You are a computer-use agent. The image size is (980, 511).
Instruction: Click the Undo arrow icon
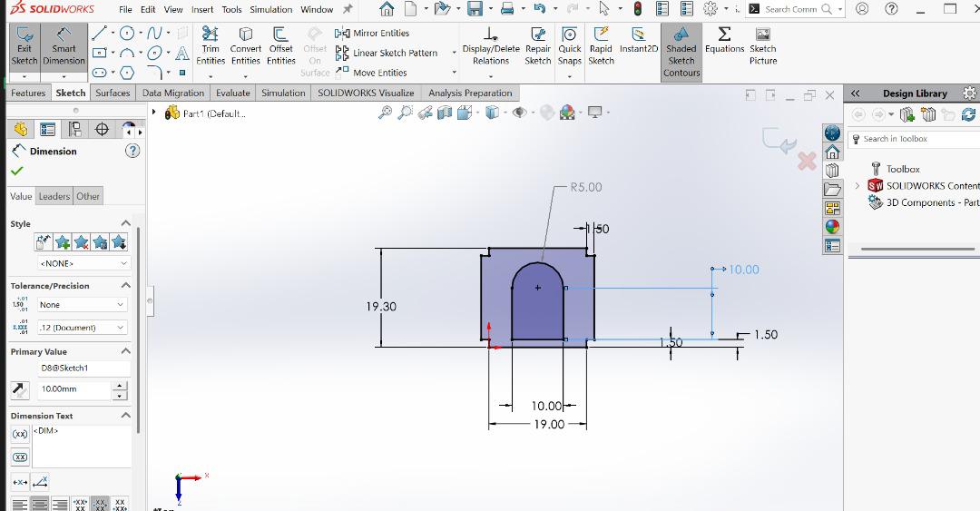[540, 9]
